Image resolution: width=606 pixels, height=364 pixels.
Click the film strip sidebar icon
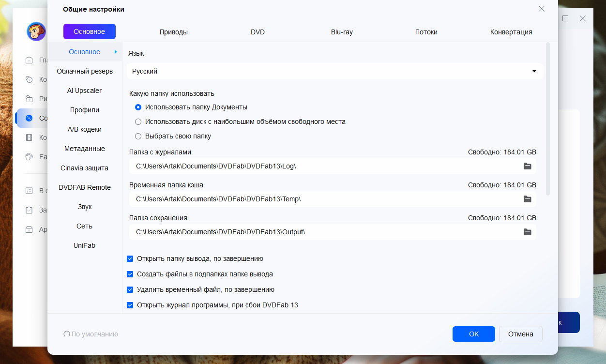click(29, 137)
